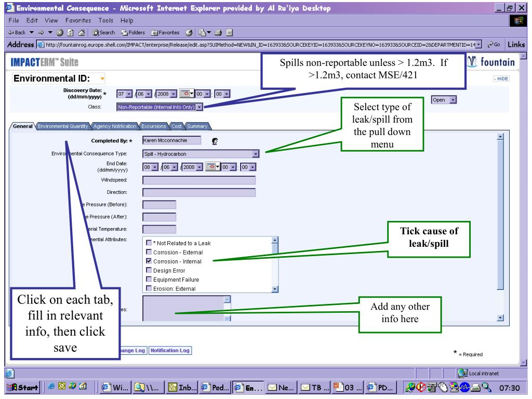
Task: Open the Discovery Date month dropdown
Action: click(x=149, y=94)
